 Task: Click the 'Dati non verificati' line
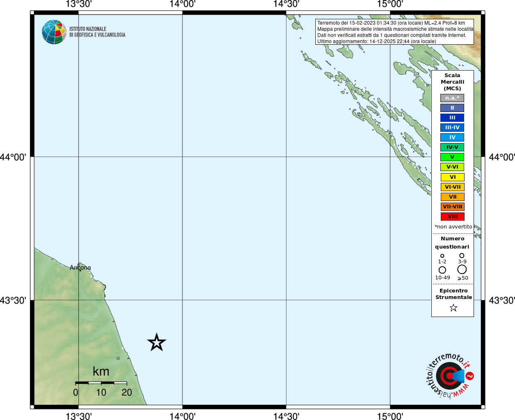(x=392, y=35)
